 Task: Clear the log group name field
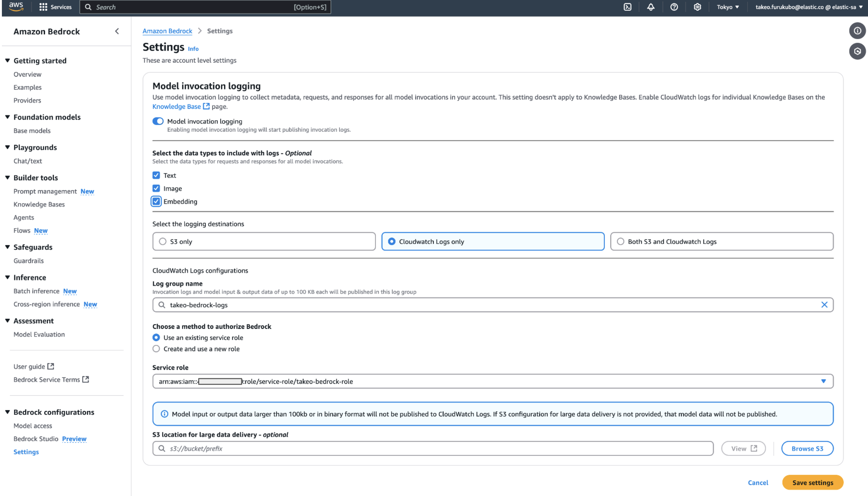tap(824, 304)
